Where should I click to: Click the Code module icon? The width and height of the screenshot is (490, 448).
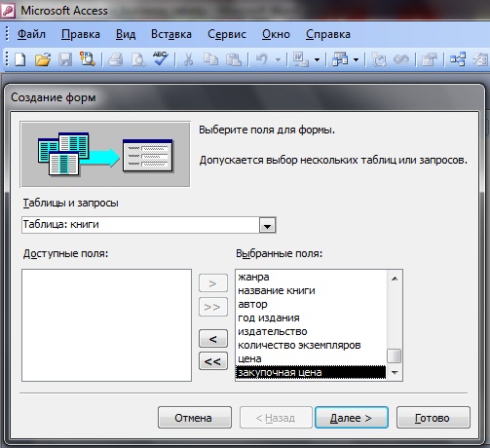(379, 59)
